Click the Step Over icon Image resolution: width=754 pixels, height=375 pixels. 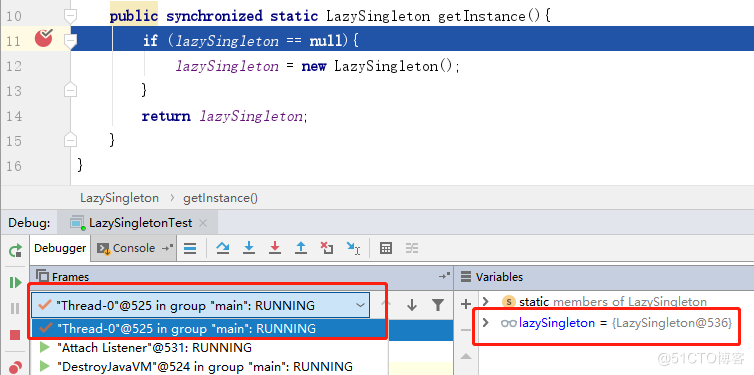(x=223, y=248)
